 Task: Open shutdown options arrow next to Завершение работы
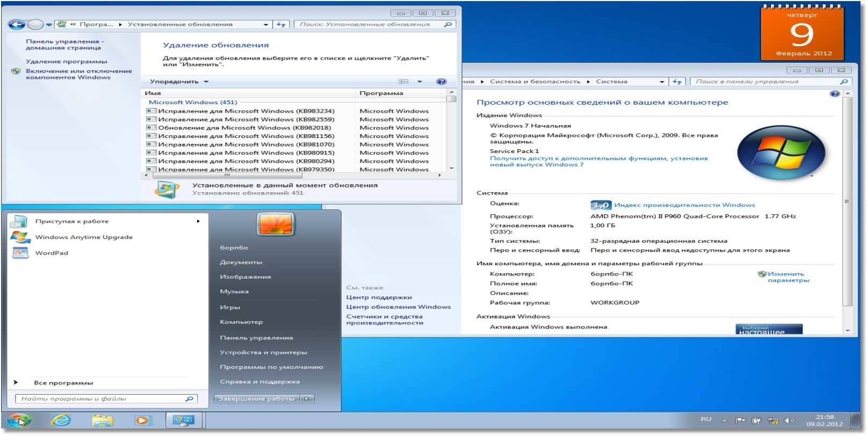pyautogui.click(x=307, y=399)
